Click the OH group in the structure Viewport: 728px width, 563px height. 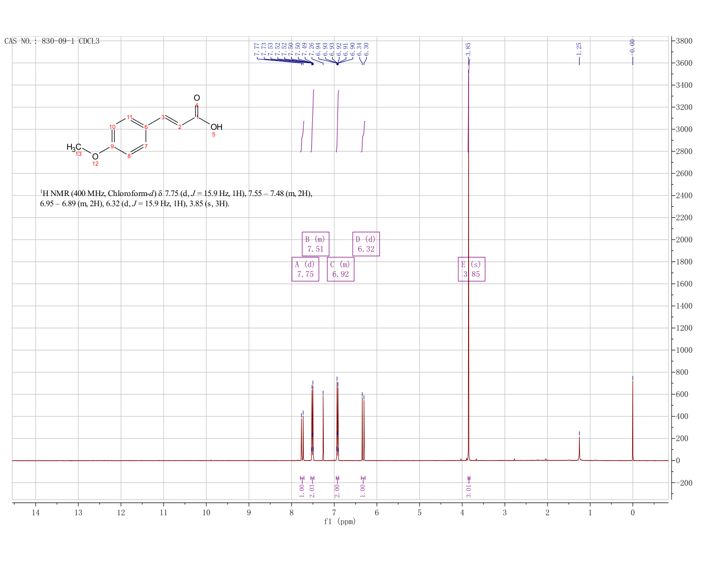coord(216,127)
